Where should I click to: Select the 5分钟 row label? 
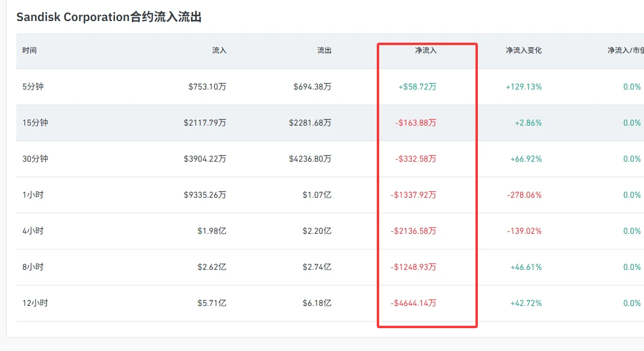click(33, 87)
